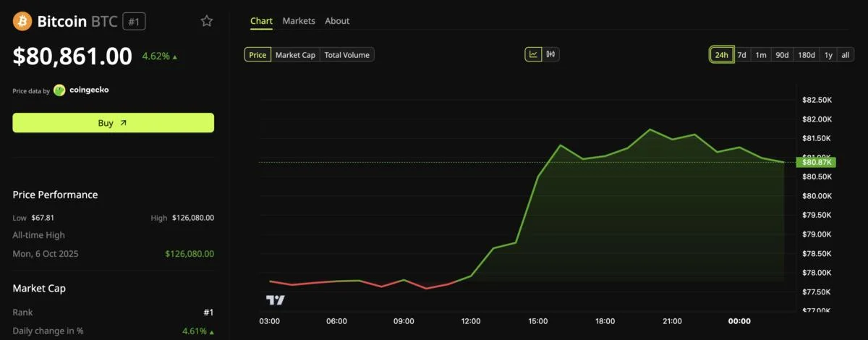The image size is (868, 340).
Task: Click the Price Performance heading
Action: (55, 195)
